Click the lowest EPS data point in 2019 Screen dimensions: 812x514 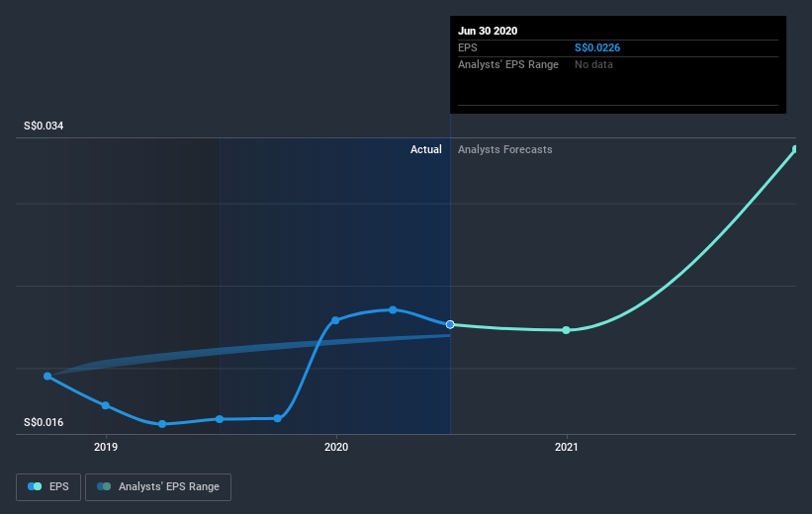(162, 424)
